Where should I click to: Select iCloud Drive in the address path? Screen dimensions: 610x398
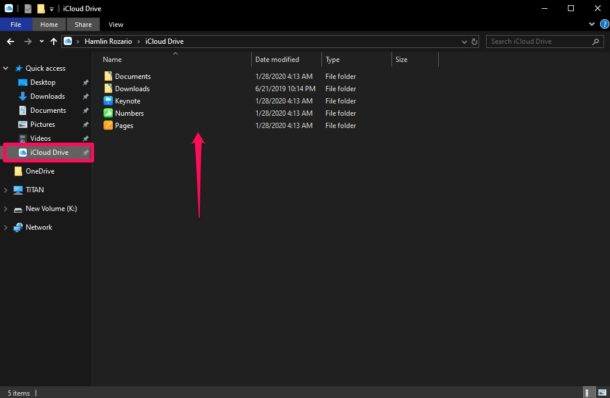pyautogui.click(x=164, y=41)
